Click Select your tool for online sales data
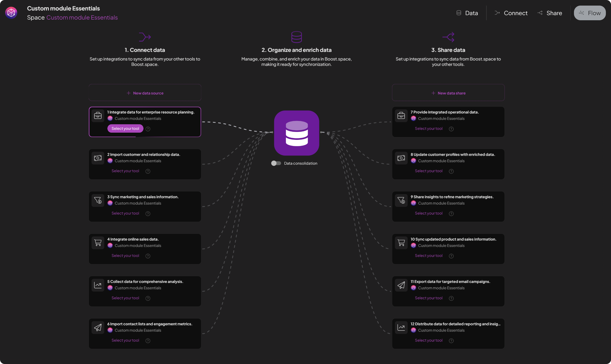This screenshot has height=364, width=611. pos(125,256)
